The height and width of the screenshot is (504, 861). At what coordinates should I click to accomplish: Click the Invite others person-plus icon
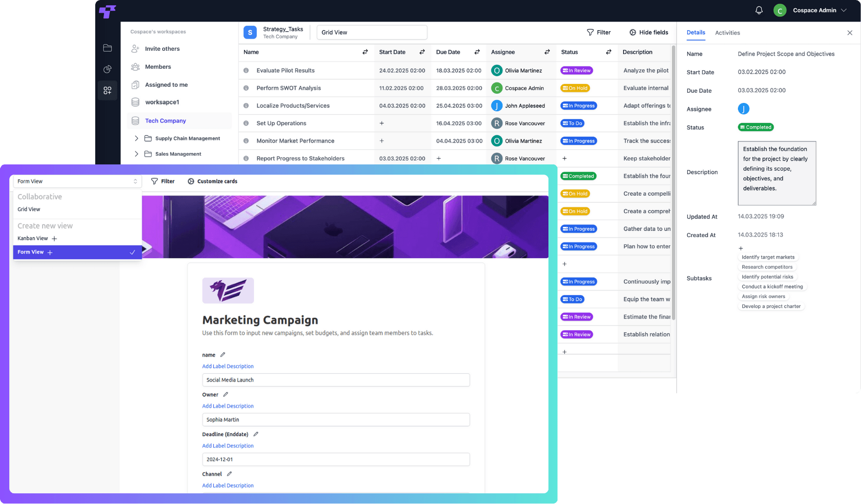(135, 49)
